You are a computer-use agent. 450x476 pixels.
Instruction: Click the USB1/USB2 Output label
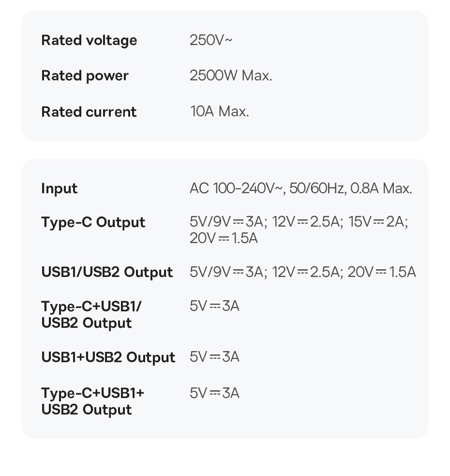[107, 272]
